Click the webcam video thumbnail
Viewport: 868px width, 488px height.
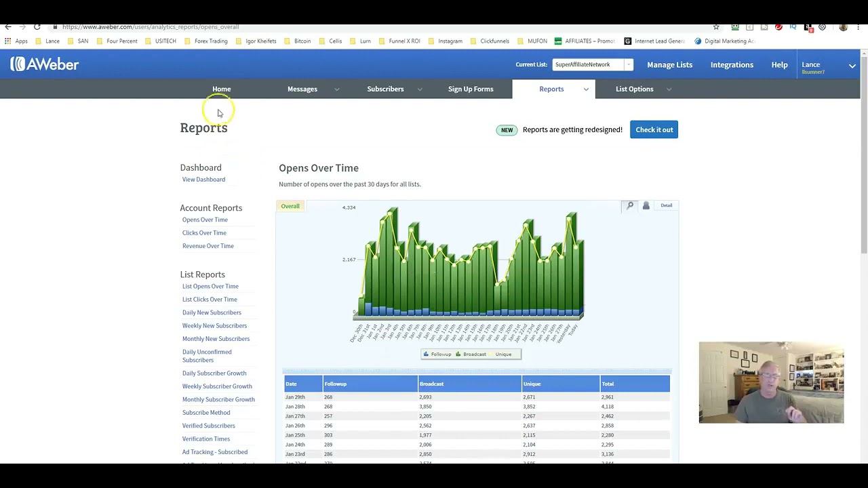pyautogui.click(x=772, y=382)
